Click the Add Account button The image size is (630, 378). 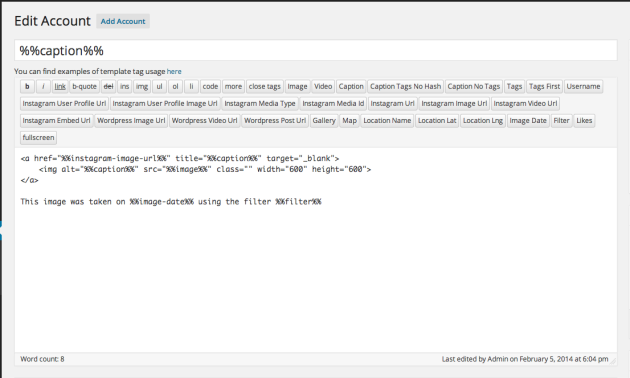tap(123, 21)
